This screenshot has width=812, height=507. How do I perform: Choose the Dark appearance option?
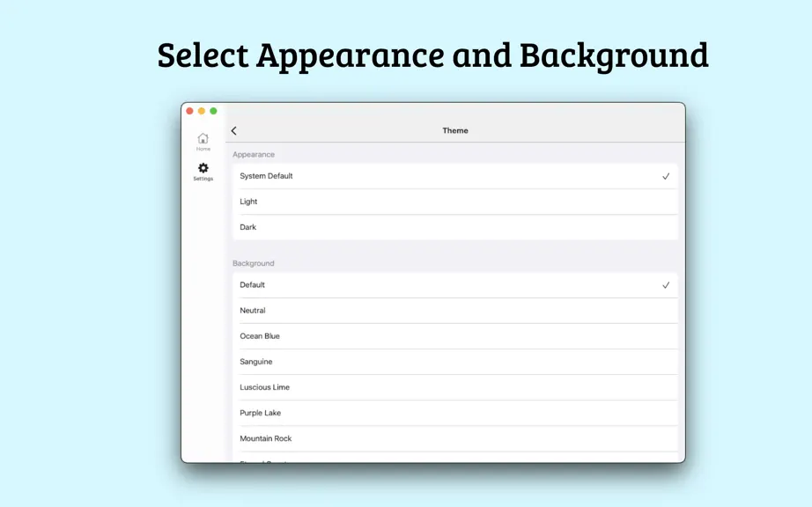pos(455,227)
